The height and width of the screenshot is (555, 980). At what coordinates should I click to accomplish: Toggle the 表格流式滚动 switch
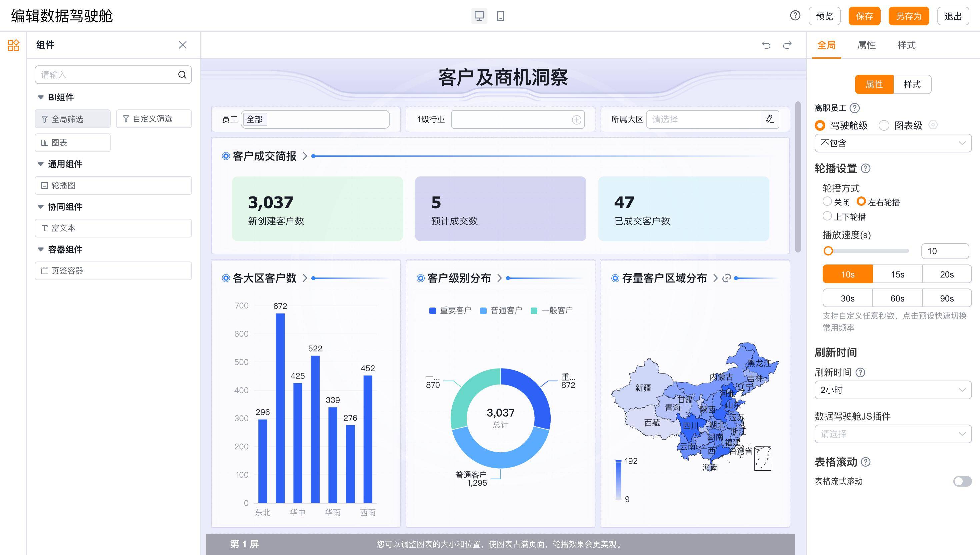pos(962,481)
